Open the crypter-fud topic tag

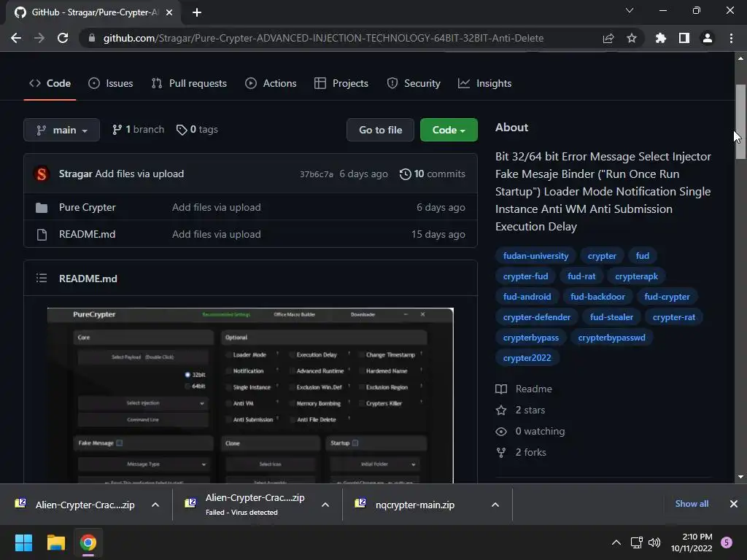525,276
